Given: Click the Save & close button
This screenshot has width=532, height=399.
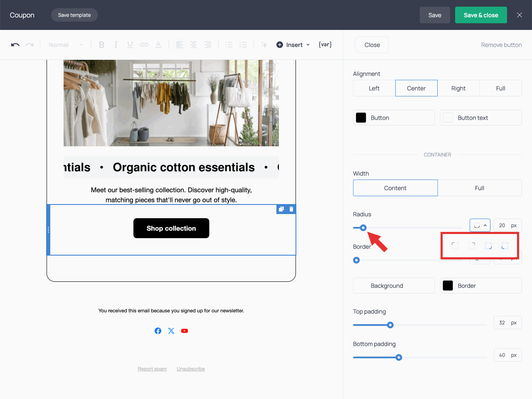Looking at the screenshot, I should click(x=481, y=15).
